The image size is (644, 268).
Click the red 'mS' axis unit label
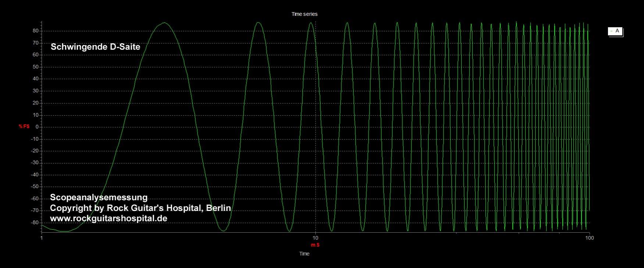(x=315, y=245)
